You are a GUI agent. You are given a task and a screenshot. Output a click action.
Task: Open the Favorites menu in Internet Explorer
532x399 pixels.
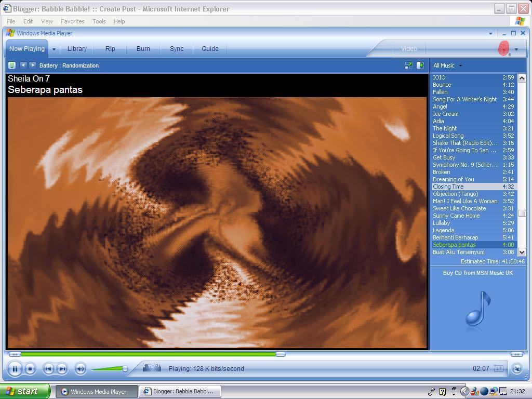(x=73, y=21)
